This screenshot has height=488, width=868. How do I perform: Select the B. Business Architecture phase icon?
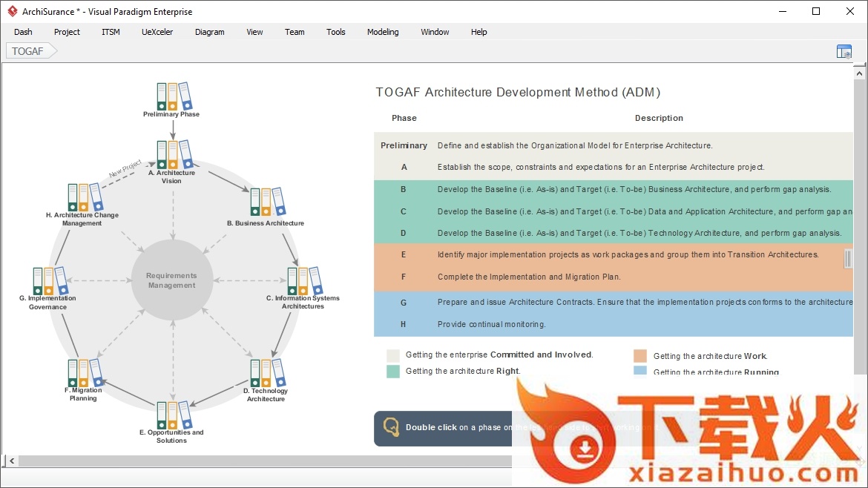coord(267,202)
